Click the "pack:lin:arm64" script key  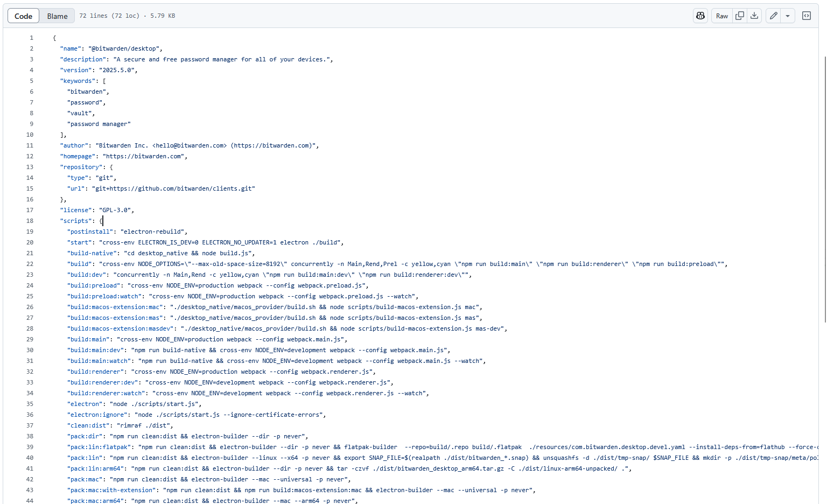pos(95,468)
